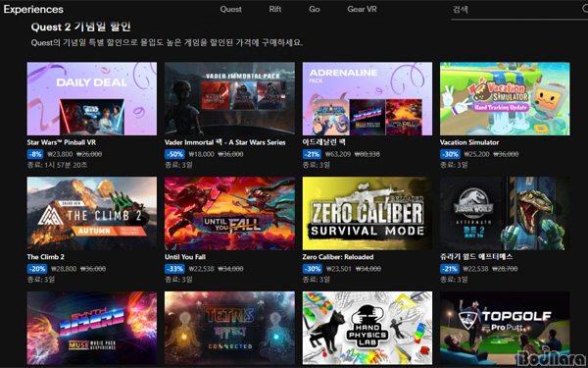Viewport: 588px width, 368px height.
Task: Click The Climb 2 cover image
Action: pos(92,213)
